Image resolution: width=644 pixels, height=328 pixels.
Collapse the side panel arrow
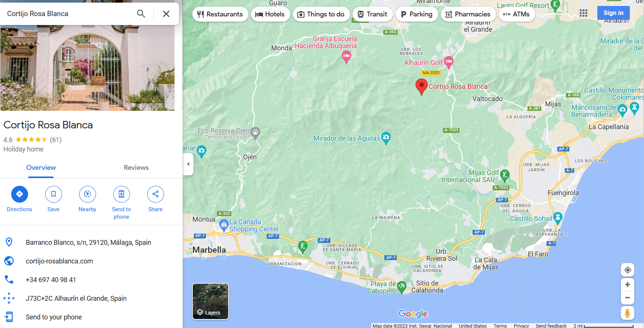tap(188, 164)
